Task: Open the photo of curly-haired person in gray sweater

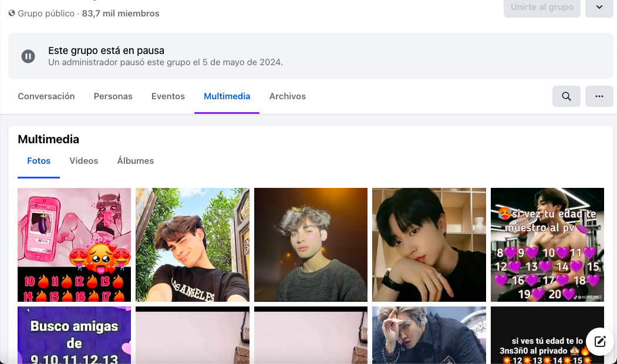Action: pos(311,245)
